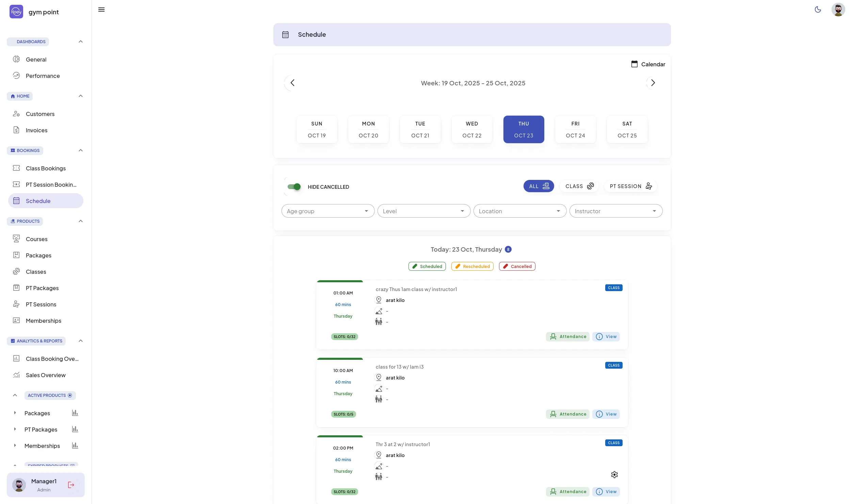Select the CLASS filter toggle

[x=579, y=186]
